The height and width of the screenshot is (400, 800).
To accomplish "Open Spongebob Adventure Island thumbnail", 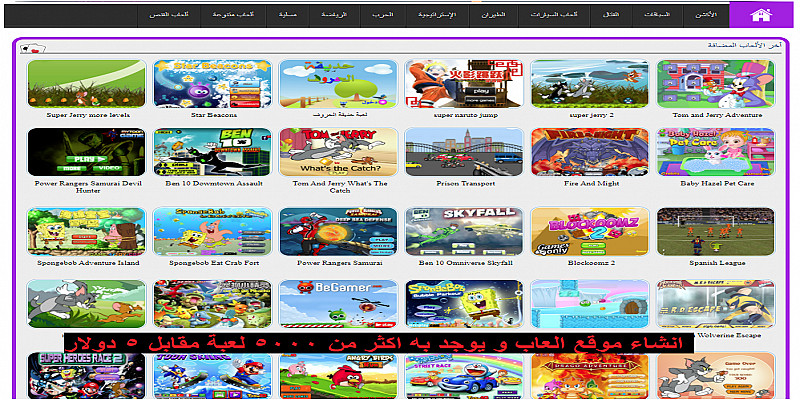I will pos(87,231).
